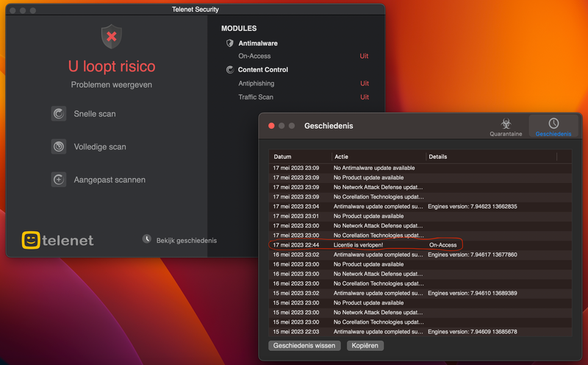
Task: Switch to the Geschiedenis clock tab
Action: (x=553, y=127)
